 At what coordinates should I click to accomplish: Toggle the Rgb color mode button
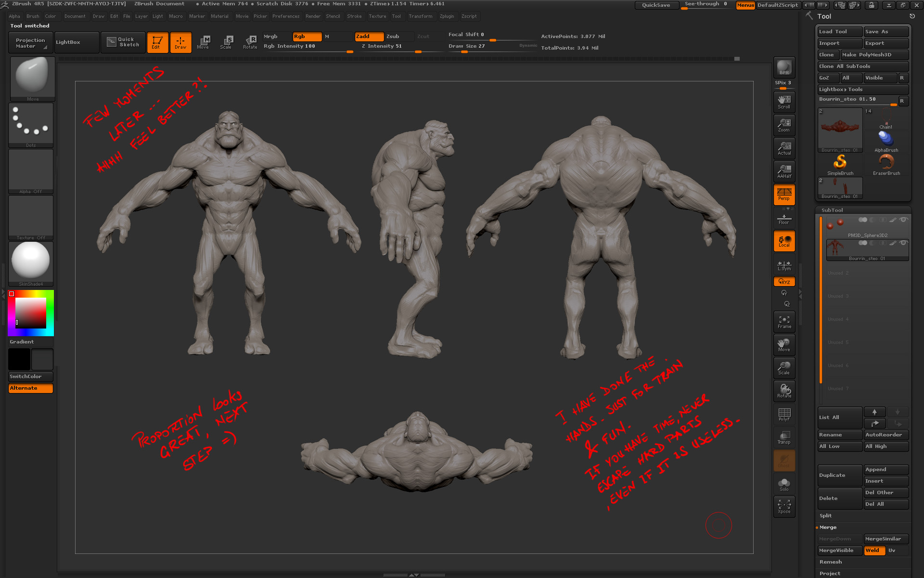click(307, 37)
